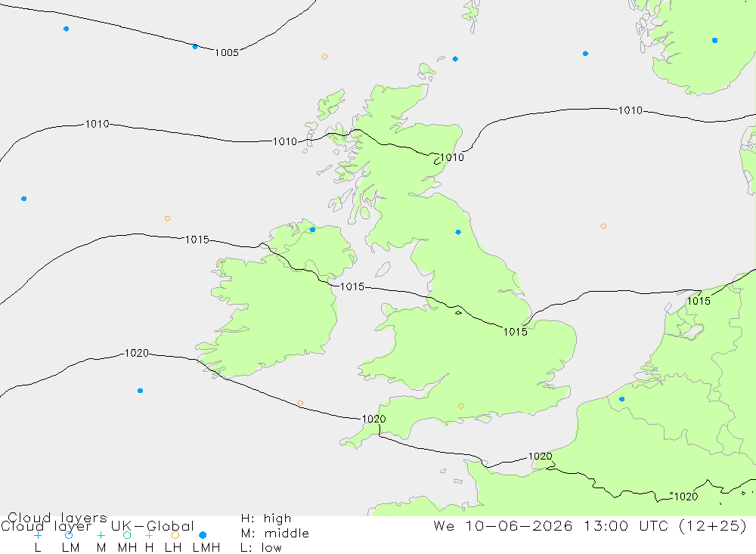The image size is (756, 554).
Task: Click the 1020 label in the eastern English Channel
Action: click(540, 456)
